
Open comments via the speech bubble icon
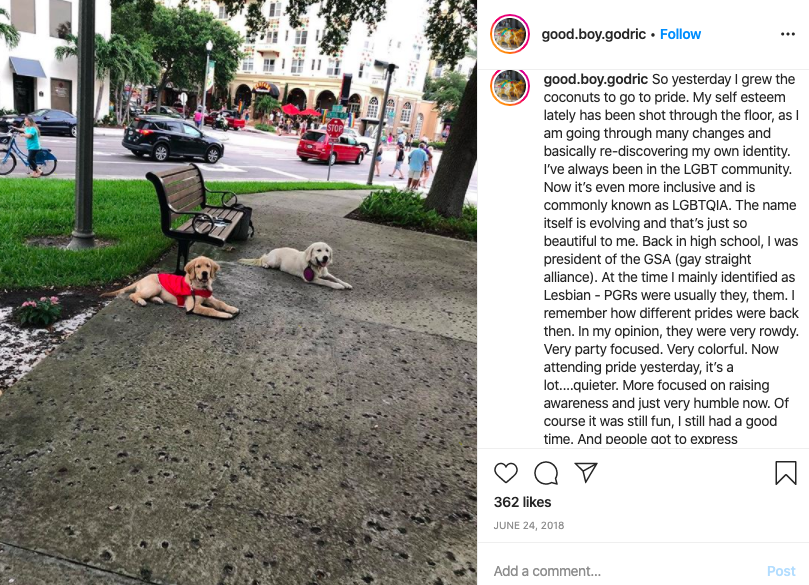[546, 473]
